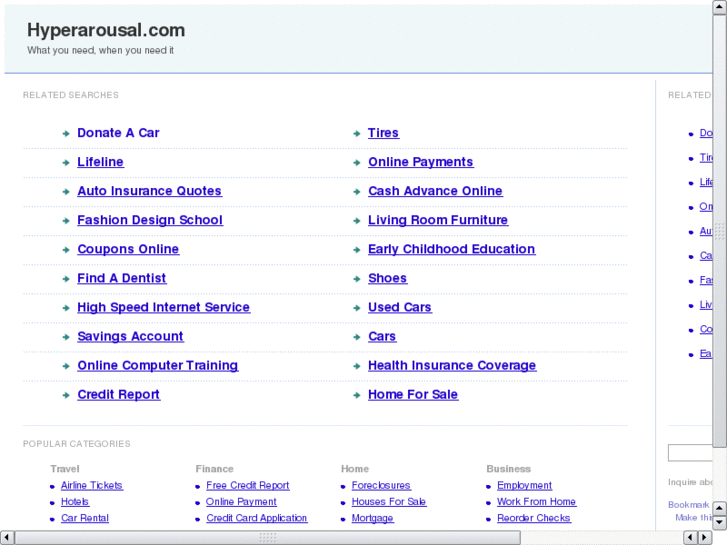Click the right arrow of the horizontal scrollbar

tap(705, 538)
